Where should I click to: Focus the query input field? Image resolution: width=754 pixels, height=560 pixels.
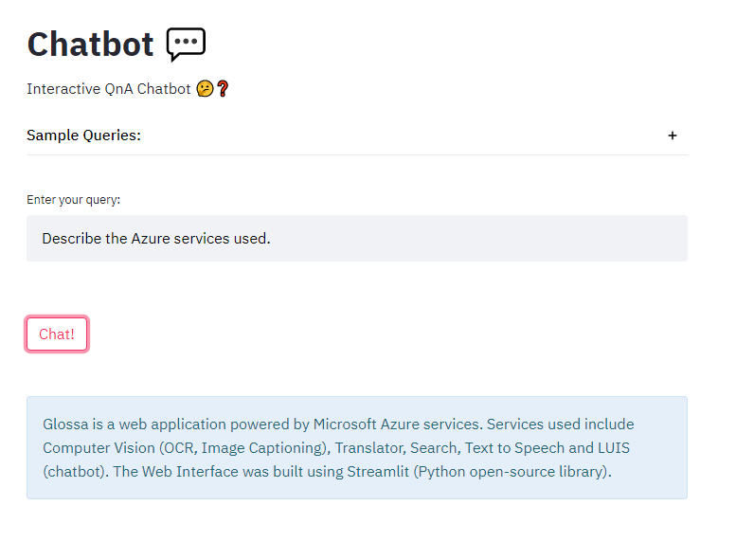coord(356,238)
